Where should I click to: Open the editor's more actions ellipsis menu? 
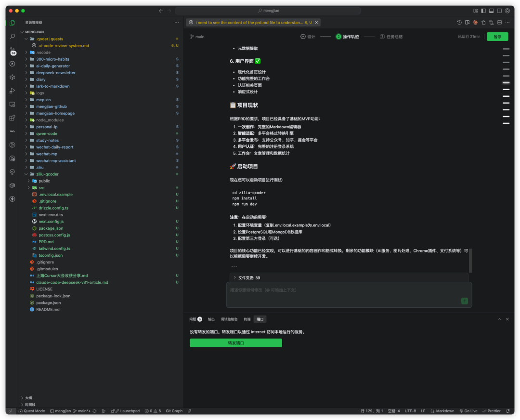tap(507, 23)
